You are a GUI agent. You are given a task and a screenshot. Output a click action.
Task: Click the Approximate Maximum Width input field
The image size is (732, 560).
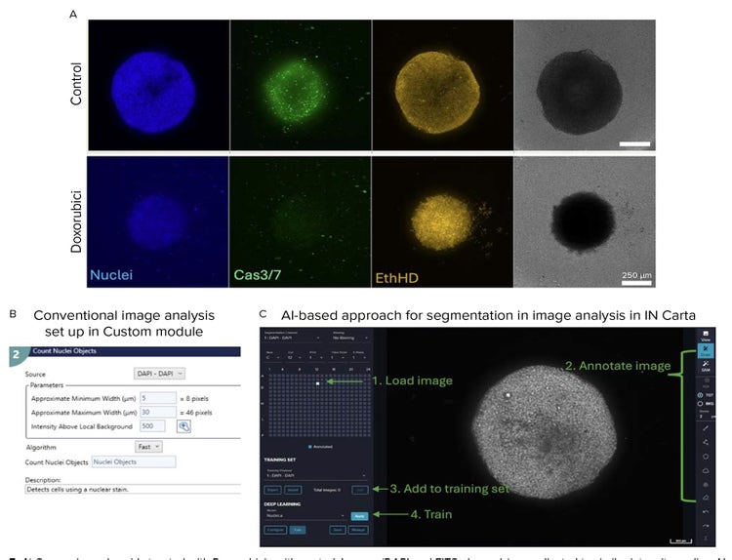pyautogui.click(x=158, y=412)
